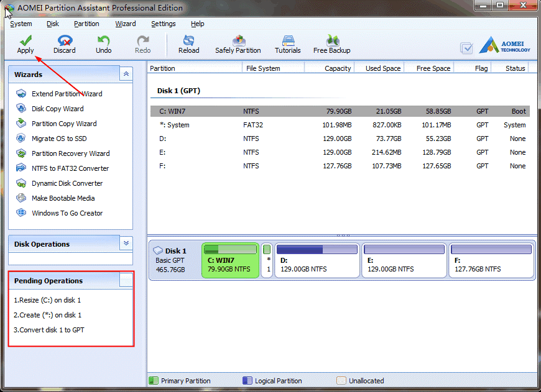Open the System menu
The width and height of the screenshot is (541, 392).
coord(21,24)
